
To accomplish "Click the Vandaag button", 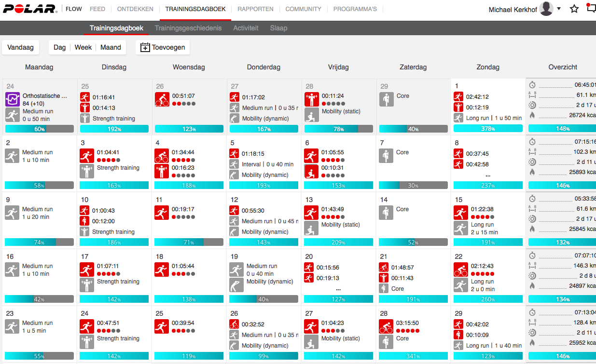I will coord(21,47).
